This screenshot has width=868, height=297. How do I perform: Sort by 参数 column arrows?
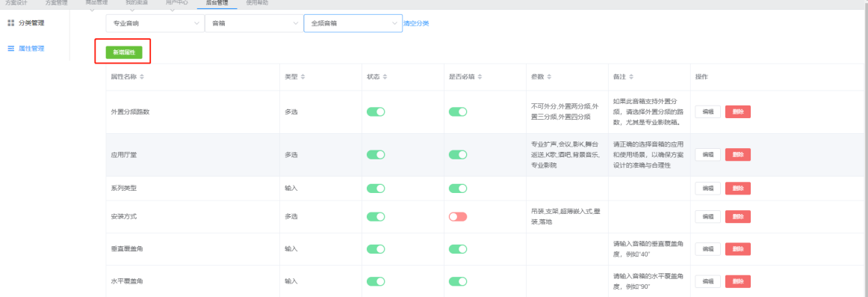tap(548, 77)
